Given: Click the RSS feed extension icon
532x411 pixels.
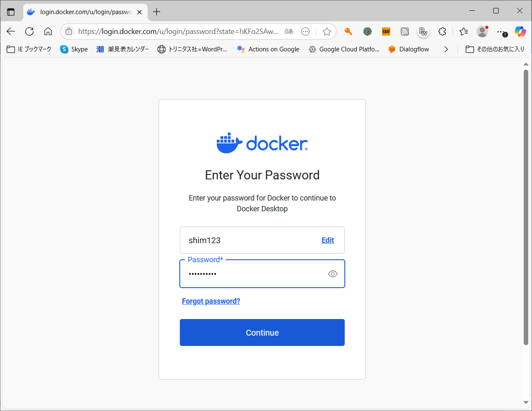Looking at the screenshot, I should 404,31.
